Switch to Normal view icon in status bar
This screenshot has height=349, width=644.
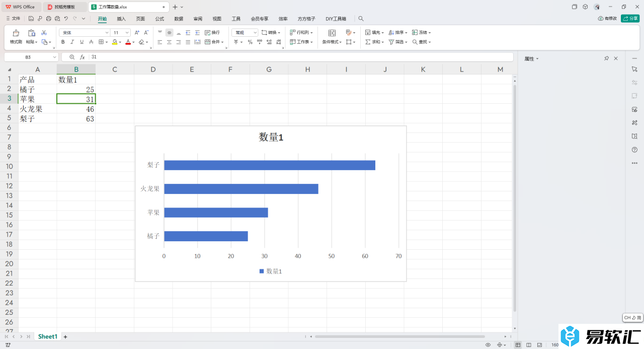pyautogui.click(x=518, y=345)
